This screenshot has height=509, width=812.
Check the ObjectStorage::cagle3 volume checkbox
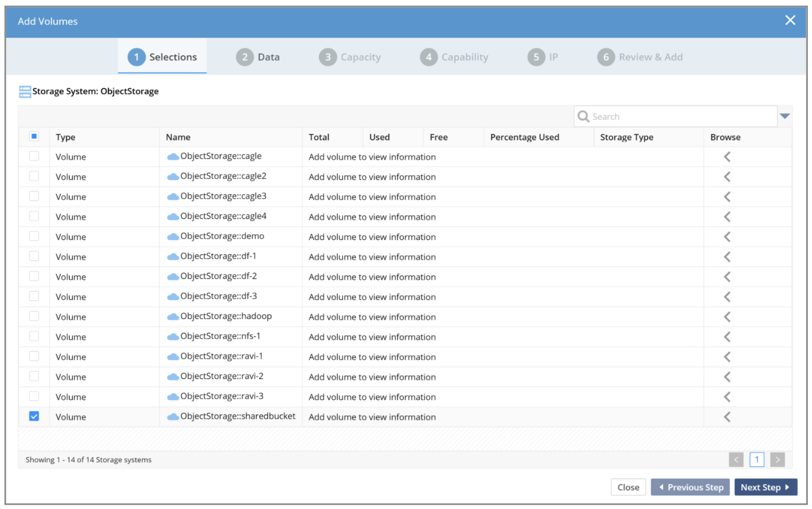point(34,196)
